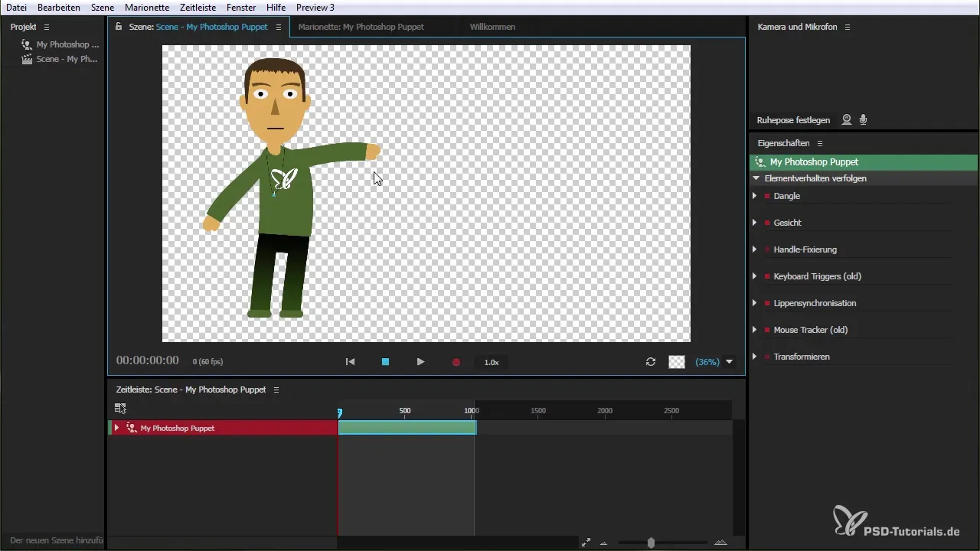Viewport: 980px width, 551px height.
Task: Expand the Keyboard Triggers (old) behavior
Action: tap(755, 276)
